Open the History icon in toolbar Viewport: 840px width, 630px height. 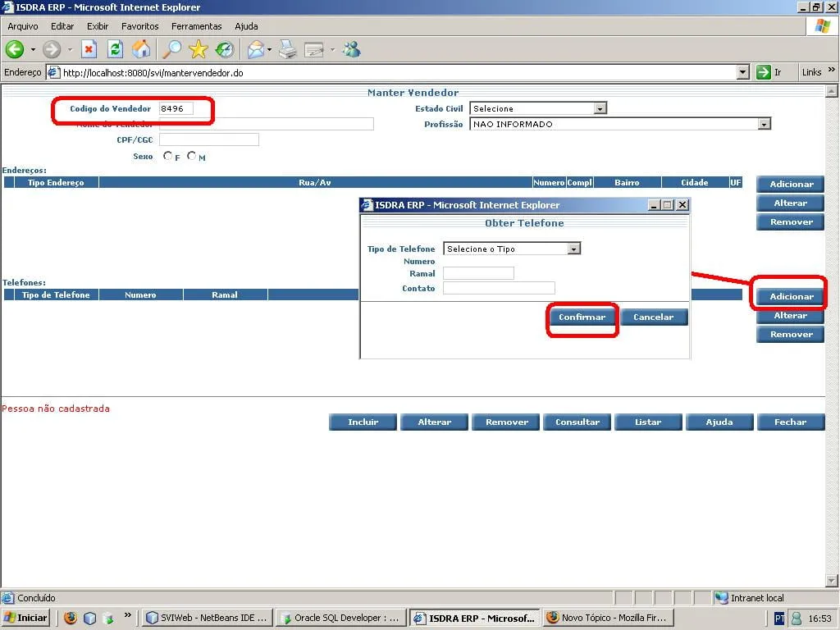pyautogui.click(x=225, y=50)
